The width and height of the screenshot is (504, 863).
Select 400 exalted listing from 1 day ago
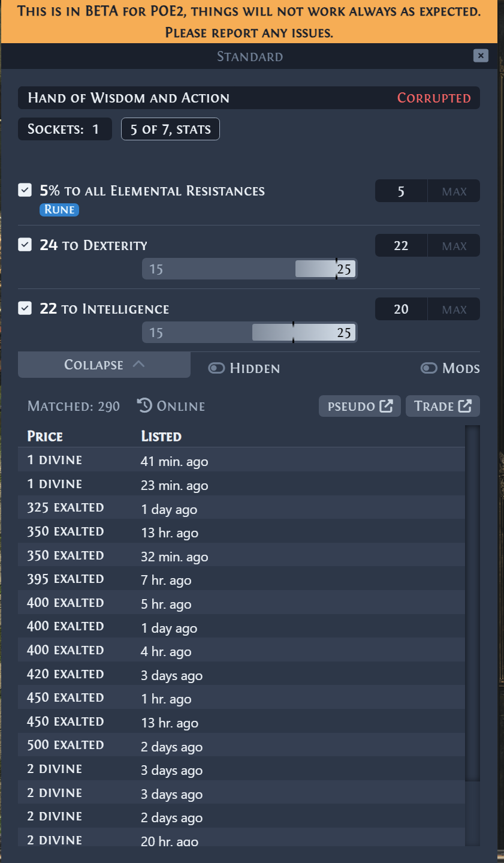coord(242,627)
